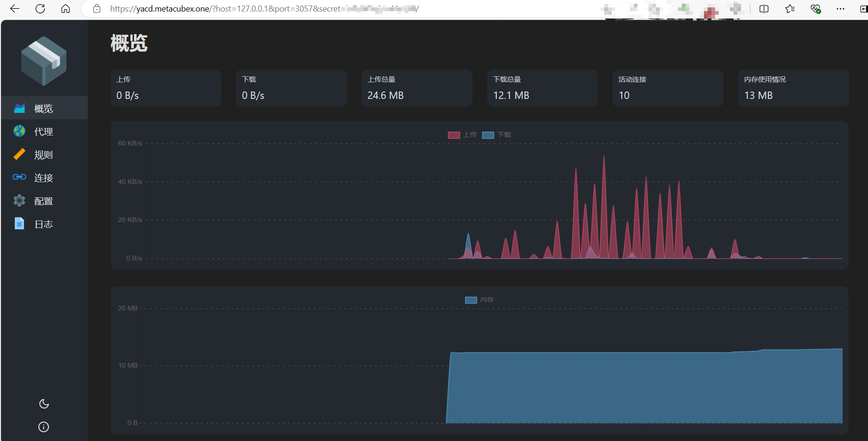
Task: Switch to the 连接 menu entry
Action: click(43, 178)
